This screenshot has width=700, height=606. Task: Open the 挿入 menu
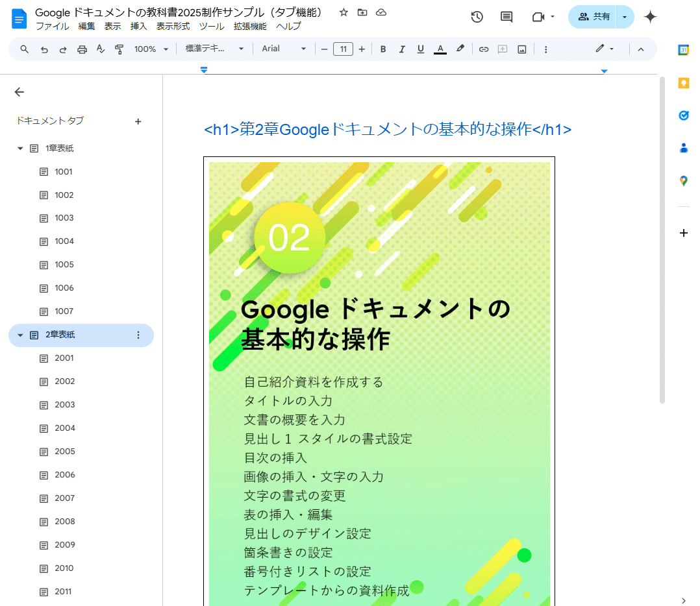[x=138, y=27]
